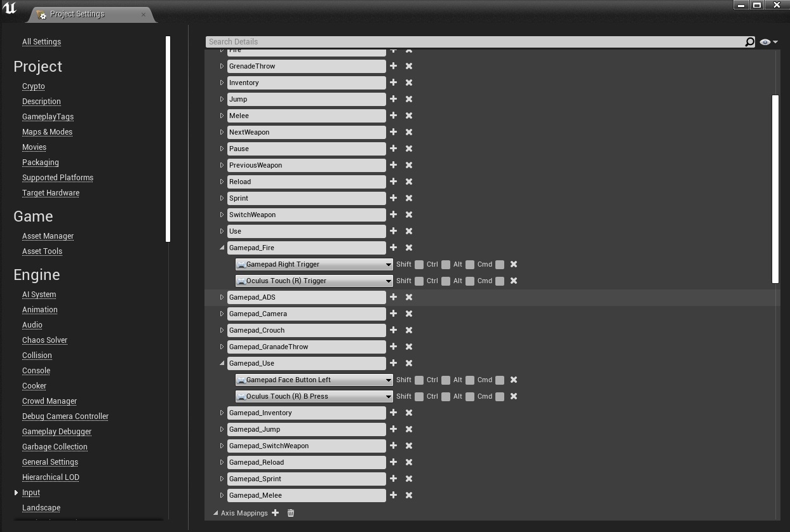
Task: Click the trash icon next to Axis Mappings
Action: click(x=291, y=513)
